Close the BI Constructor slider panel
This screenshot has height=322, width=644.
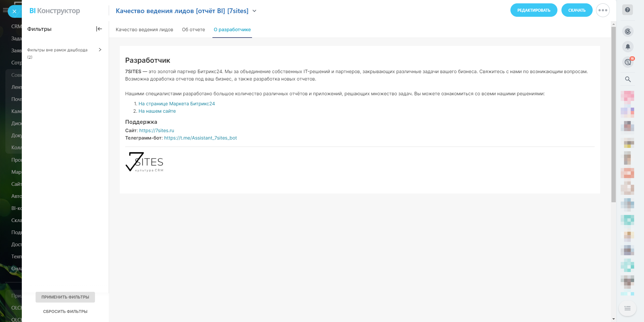coord(14,11)
